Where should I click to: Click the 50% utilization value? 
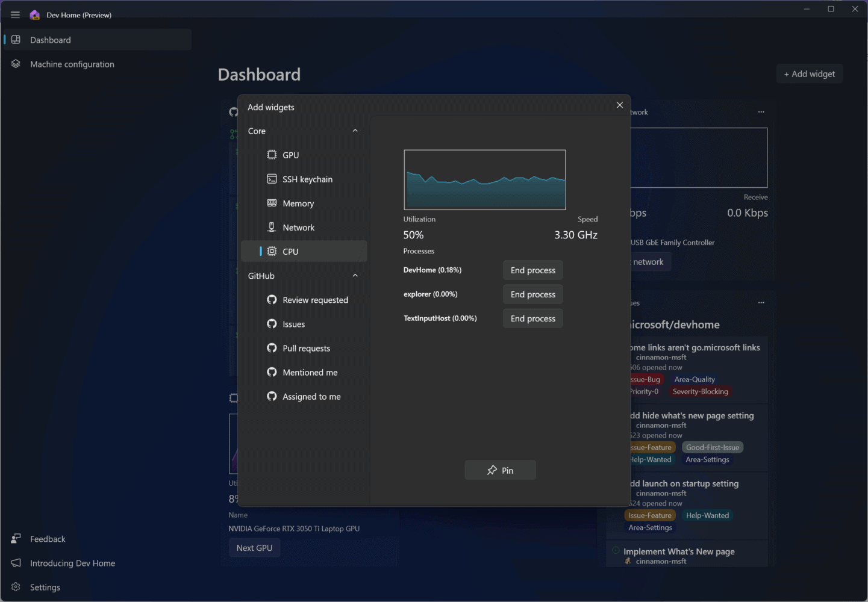click(413, 235)
